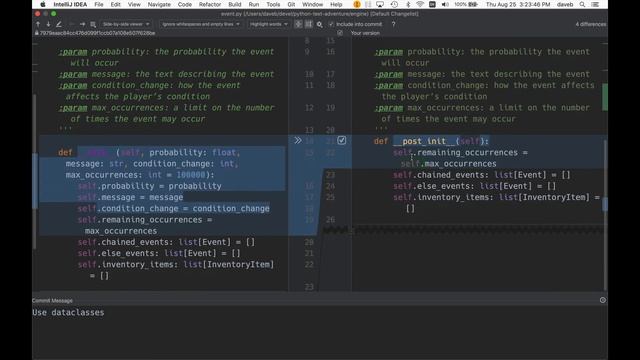Open the View menu
Image resolution: width=640 pixels, height=360 pixels.
pos(134,4)
